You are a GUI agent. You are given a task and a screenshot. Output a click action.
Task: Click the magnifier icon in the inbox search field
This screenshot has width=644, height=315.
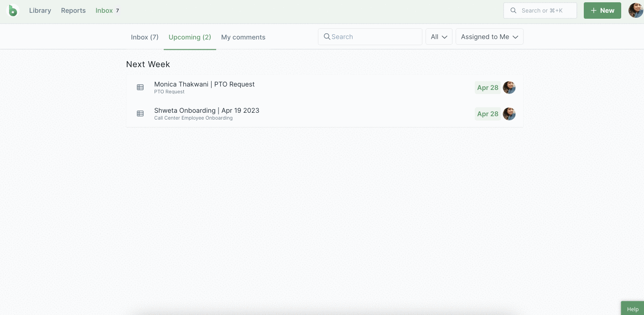(327, 37)
